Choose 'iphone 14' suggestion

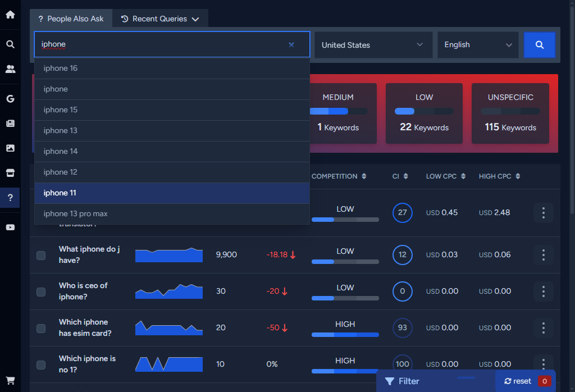click(172, 152)
